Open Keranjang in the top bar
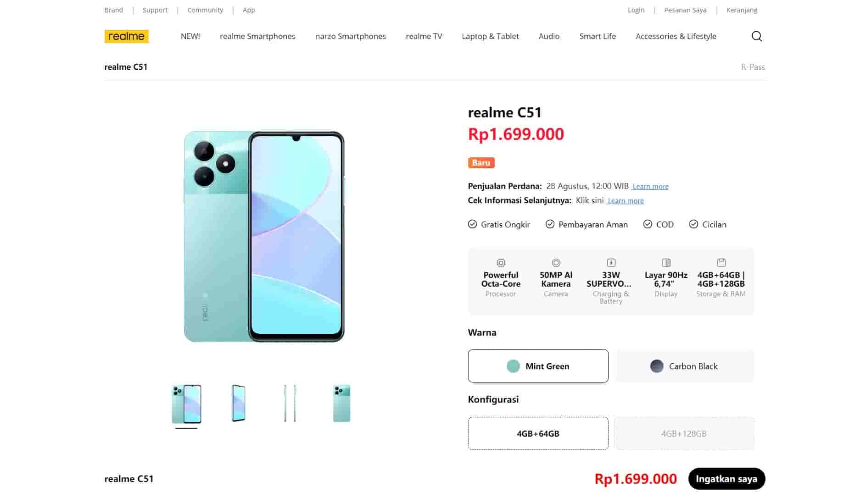The height and width of the screenshot is (504, 866). click(x=742, y=10)
